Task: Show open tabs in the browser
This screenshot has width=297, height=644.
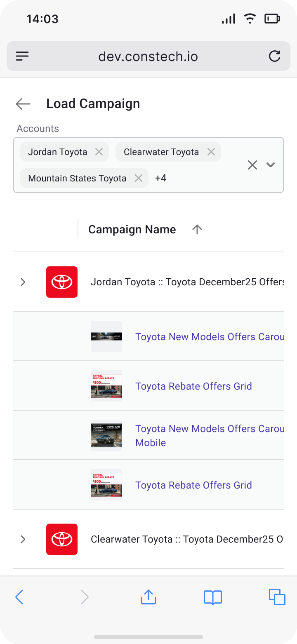Action: (x=277, y=597)
